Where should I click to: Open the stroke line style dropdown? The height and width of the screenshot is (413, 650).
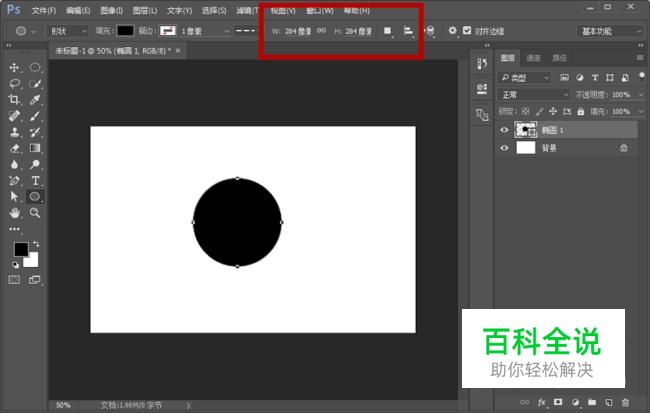245,31
